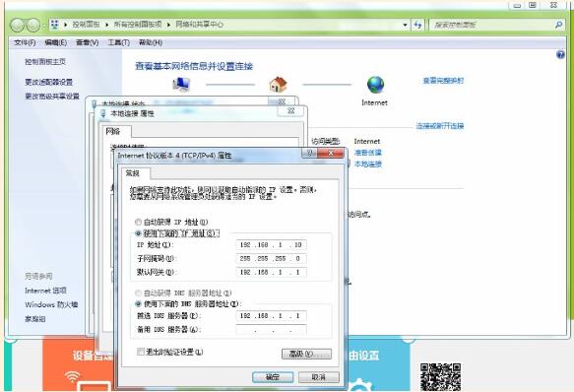Click the house network icon
This screenshot has height=392, width=574.
pyautogui.click(x=278, y=85)
